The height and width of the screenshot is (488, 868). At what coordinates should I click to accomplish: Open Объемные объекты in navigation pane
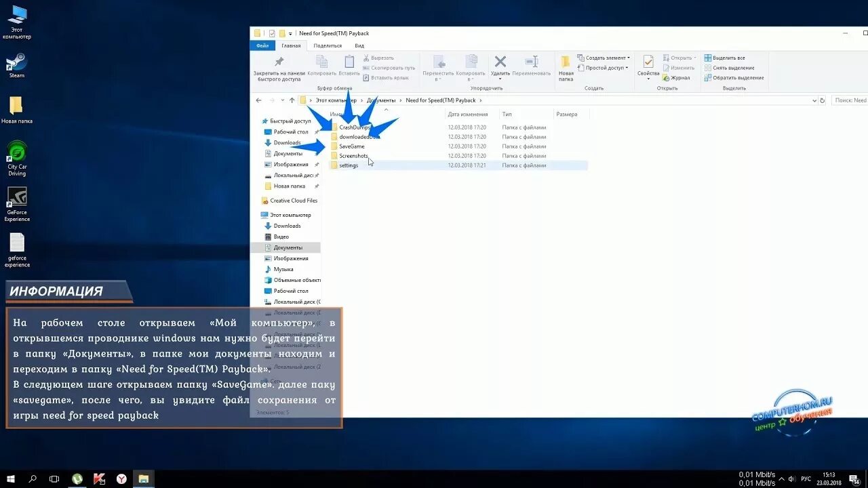coord(292,280)
